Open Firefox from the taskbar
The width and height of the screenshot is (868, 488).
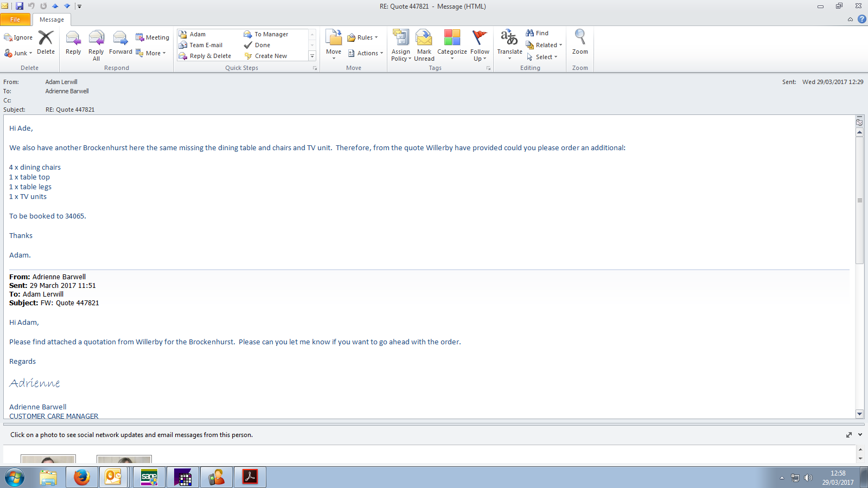click(x=82, y=477)
